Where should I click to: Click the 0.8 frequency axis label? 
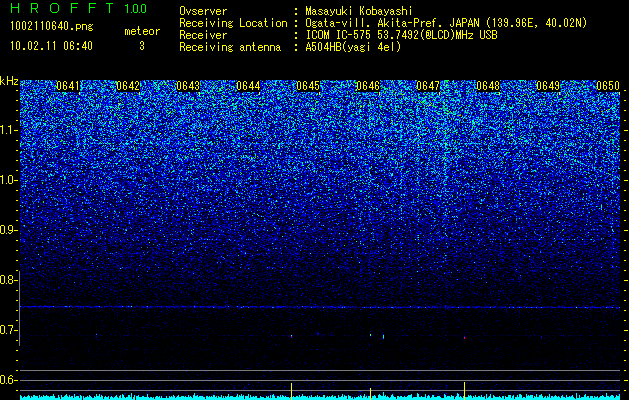click(x=9, y=280)
